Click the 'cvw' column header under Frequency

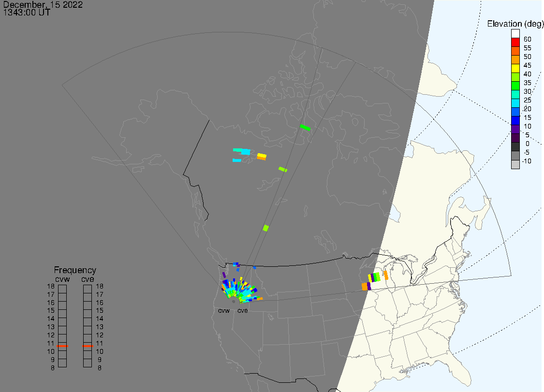tap(62, 279)
